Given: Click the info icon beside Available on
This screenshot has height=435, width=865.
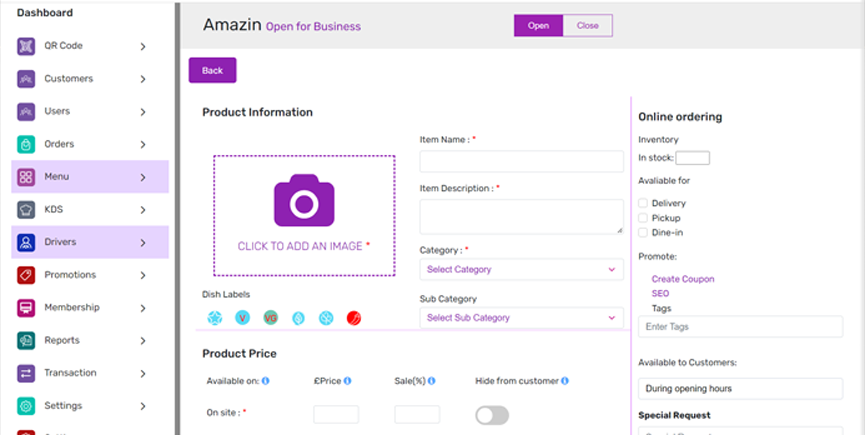Looking at the screenshot, I should 266,381.
